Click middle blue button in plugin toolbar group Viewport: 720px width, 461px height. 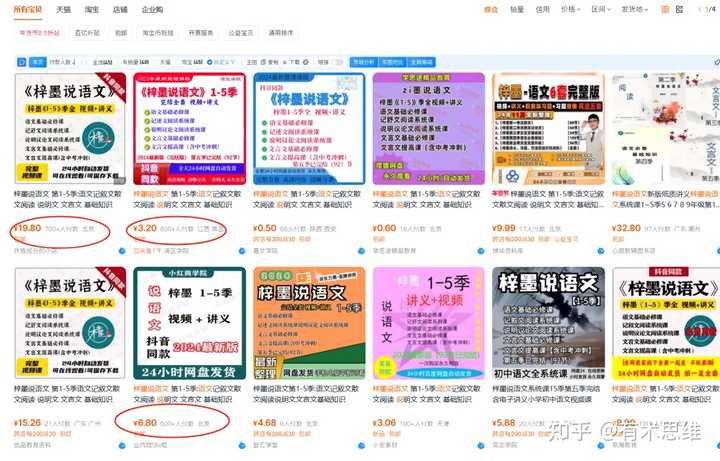click(392, 62)
